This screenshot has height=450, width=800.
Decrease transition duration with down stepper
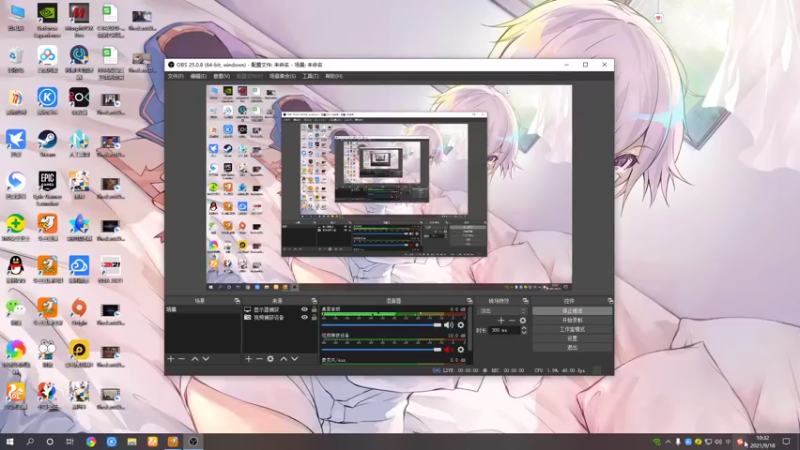pos(523,333)
